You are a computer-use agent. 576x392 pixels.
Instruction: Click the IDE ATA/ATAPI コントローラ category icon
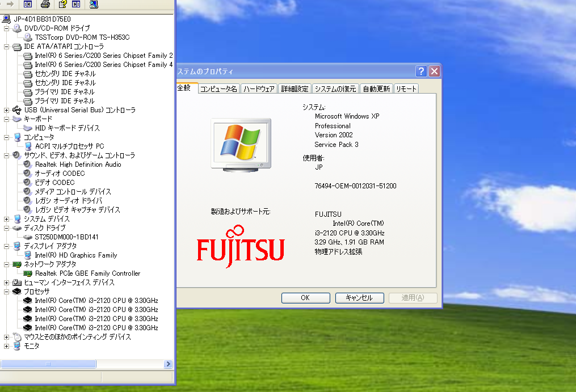point(17,47)
